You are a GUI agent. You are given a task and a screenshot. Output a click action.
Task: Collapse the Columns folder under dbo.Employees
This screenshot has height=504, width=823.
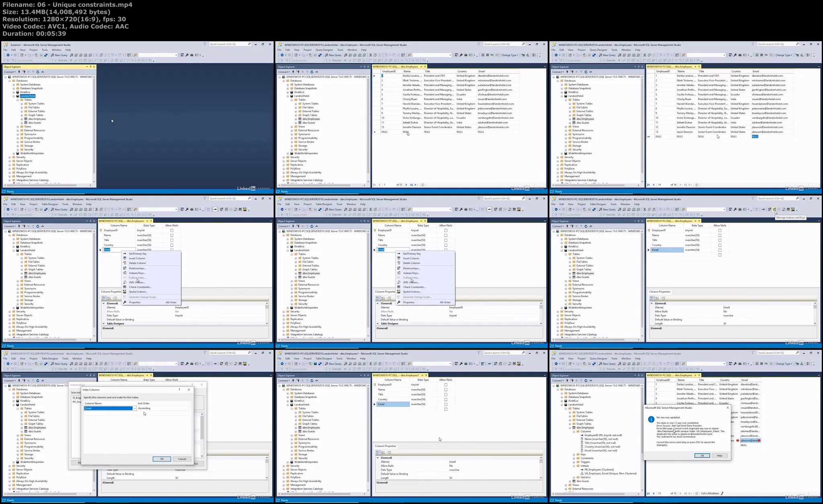click(573, 431)
